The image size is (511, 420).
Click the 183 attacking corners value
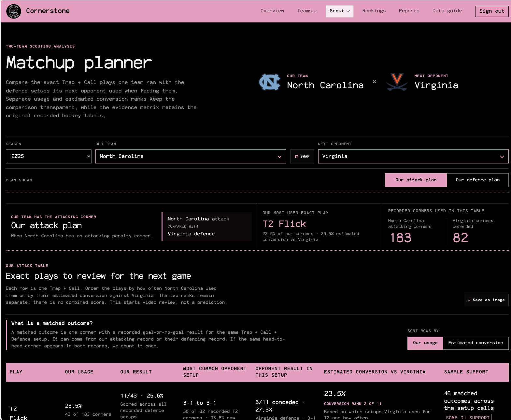click(401, 238)
